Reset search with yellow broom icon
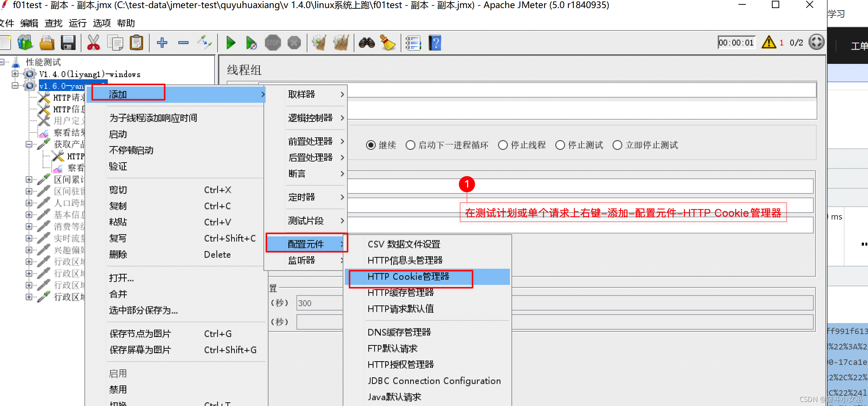 point(387,43)
